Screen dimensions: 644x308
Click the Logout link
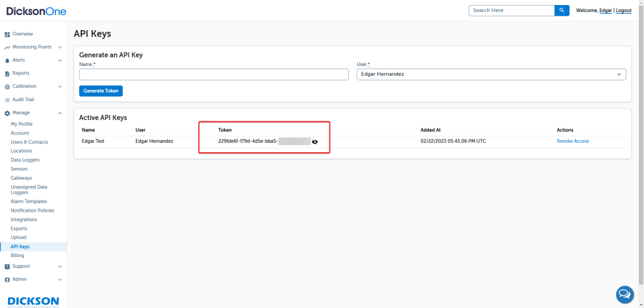[623, 11]
